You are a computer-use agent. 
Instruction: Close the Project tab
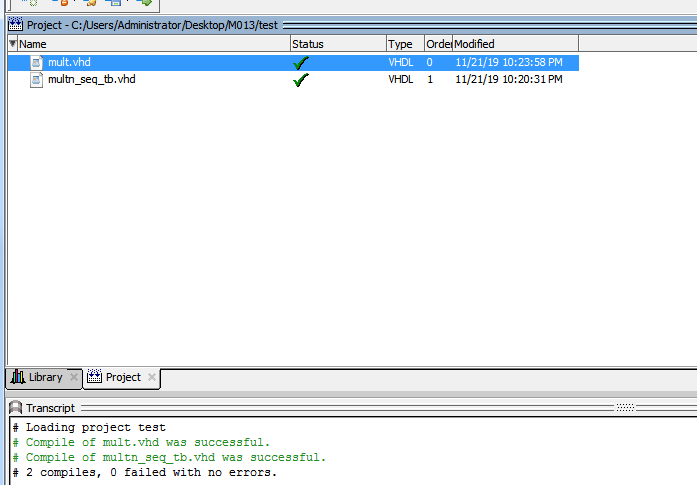coord(152,377)
